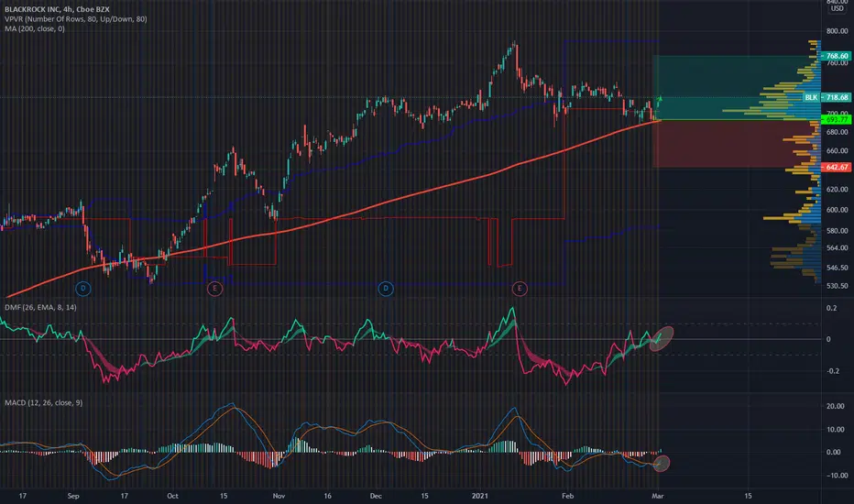Click the 546.50 price axis value

tap(838, 268)
